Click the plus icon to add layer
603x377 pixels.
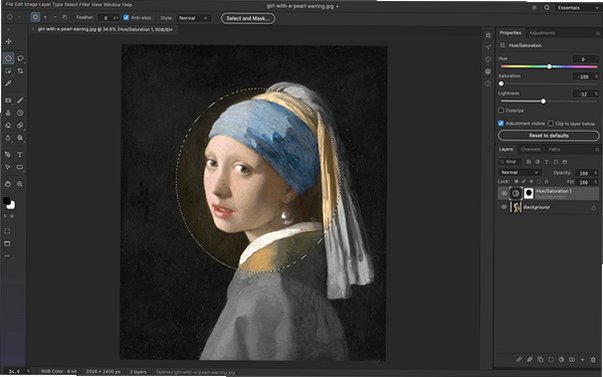point(582,359)
